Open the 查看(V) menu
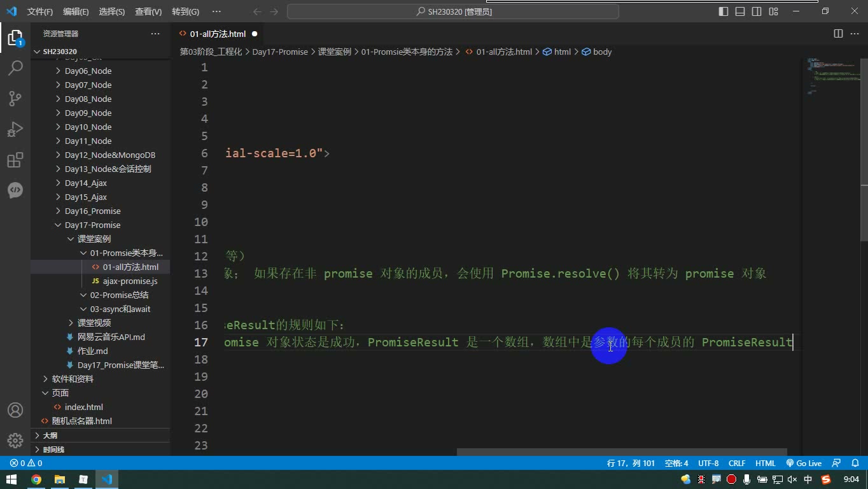Viewport: 868px width, 489px height. 148,11
